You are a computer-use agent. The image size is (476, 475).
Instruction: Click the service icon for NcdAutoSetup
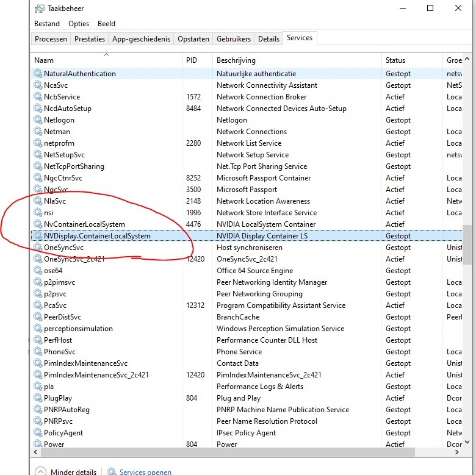click(x=38, y=108)
